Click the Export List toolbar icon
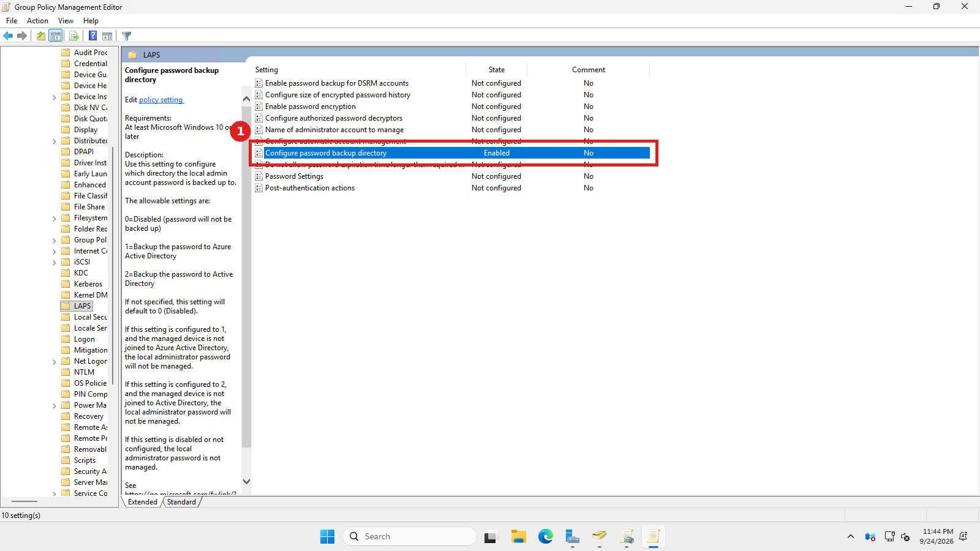The image size is (980, 551). [x=73, y=36]
